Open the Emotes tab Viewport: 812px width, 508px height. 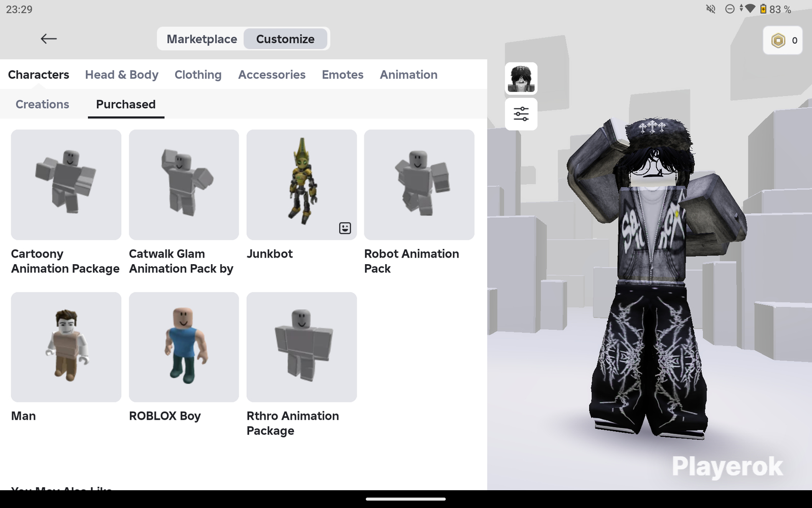[343, 75]
